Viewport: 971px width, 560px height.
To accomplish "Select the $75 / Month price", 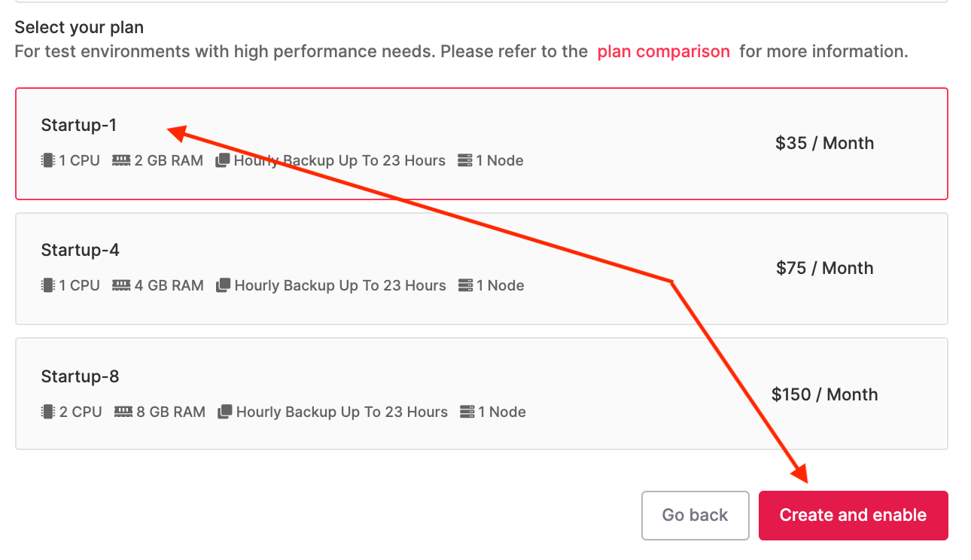I will pyautogui.click(x=825, y=268).
